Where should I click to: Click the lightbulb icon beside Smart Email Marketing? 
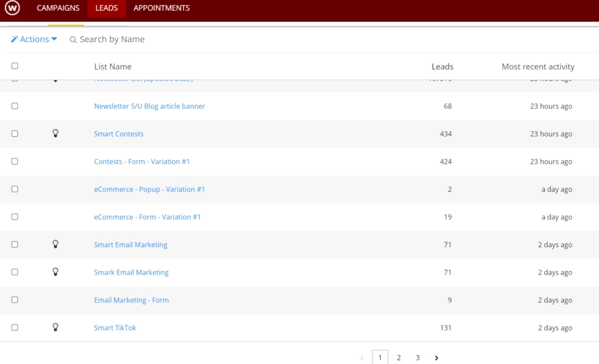pyautogui.click(x=56, y=244)
